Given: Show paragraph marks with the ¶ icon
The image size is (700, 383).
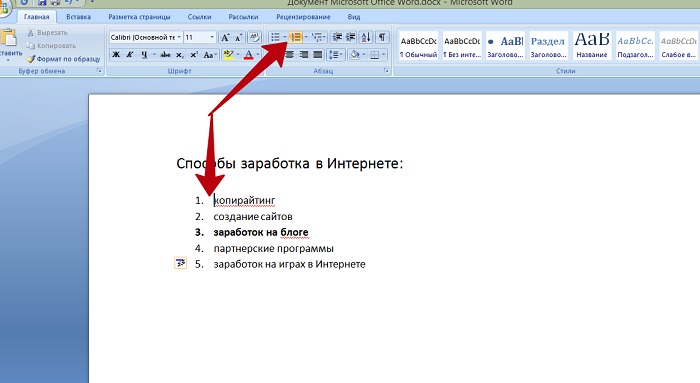Looking at the screenshot, I should pos(382,37).
